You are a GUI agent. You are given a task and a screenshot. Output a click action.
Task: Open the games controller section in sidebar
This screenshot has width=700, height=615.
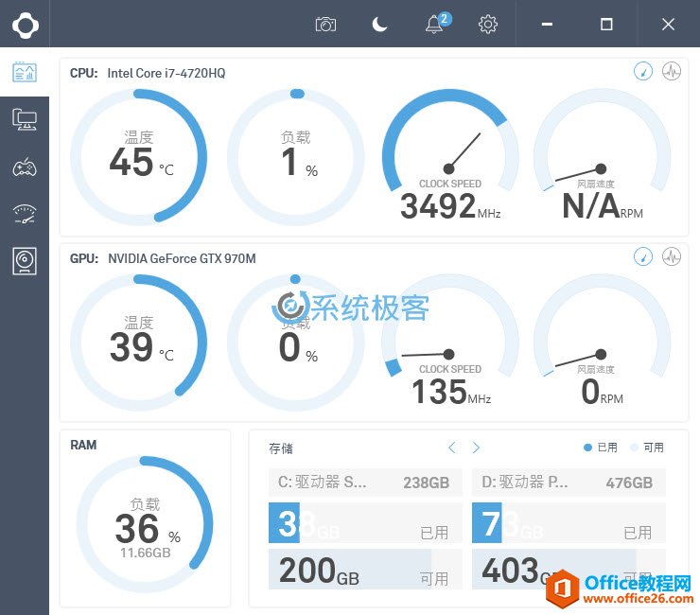(25, 167)
